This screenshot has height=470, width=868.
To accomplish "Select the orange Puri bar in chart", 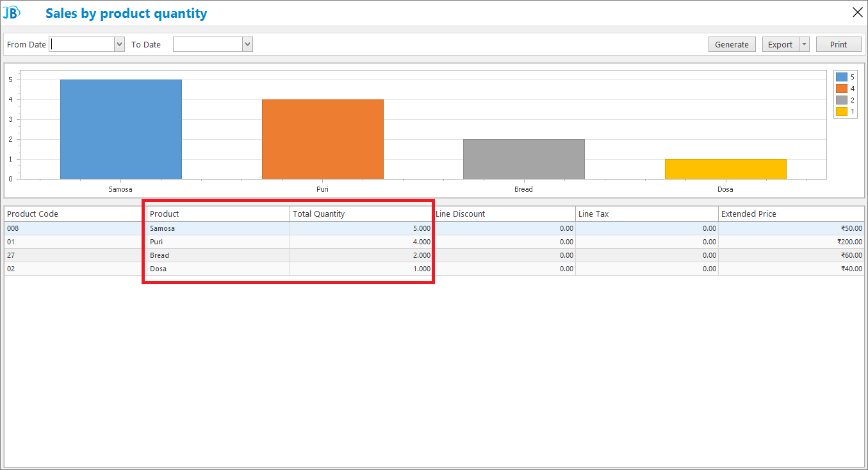I will [x=323, y=139].
